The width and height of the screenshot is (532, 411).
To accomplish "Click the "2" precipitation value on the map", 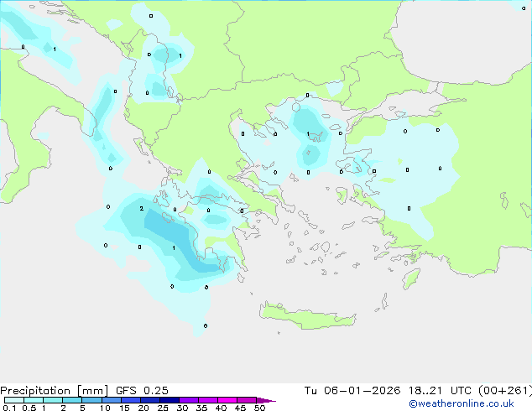I will (142, 209).
